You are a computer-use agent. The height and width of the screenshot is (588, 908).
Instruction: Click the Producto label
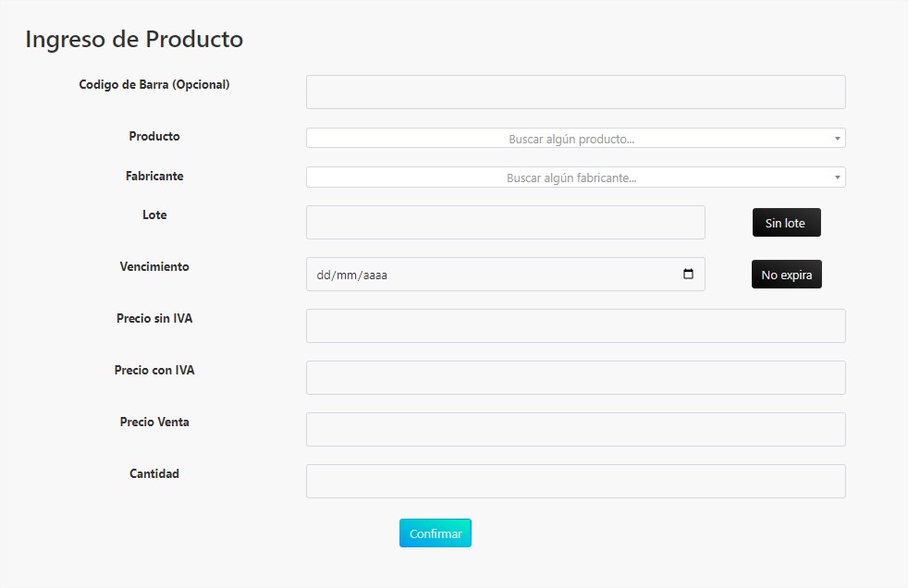154,136
